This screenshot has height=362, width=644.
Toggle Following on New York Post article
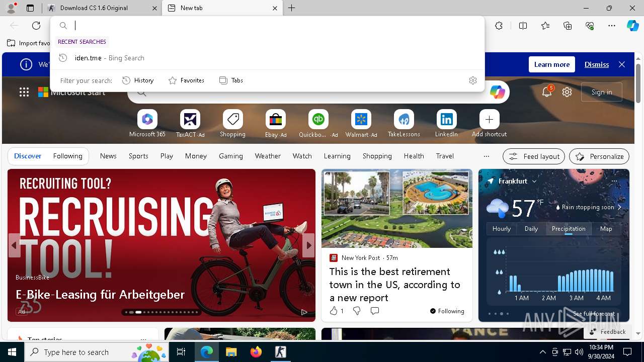point(447,311)
